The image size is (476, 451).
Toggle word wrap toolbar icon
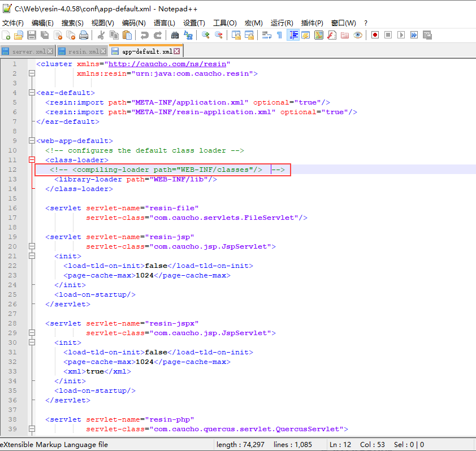pos(266,35)
